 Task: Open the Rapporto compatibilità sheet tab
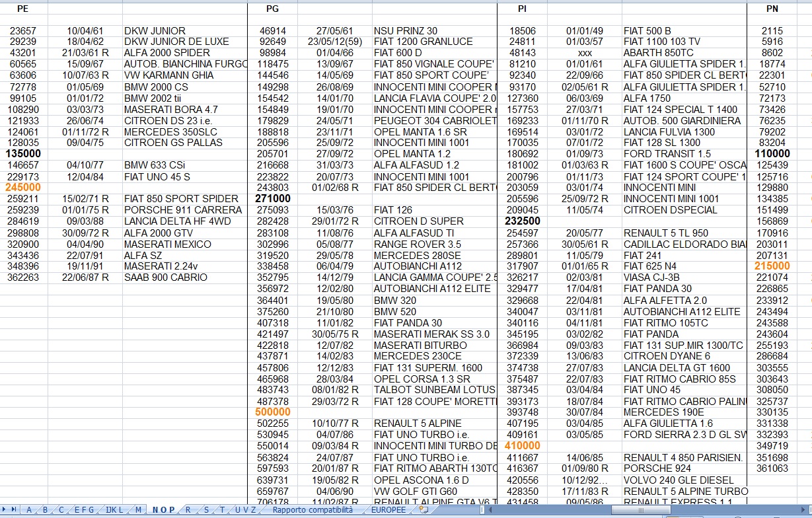pos(313,509)
